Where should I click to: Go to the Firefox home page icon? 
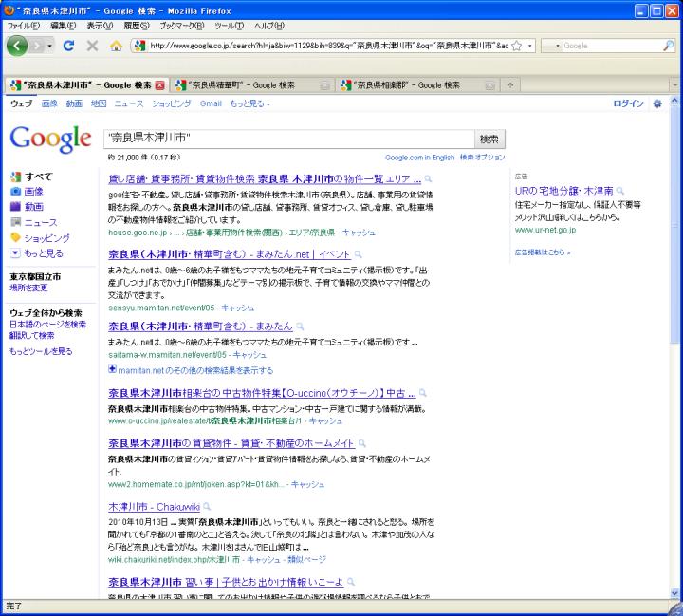(117, 46)
